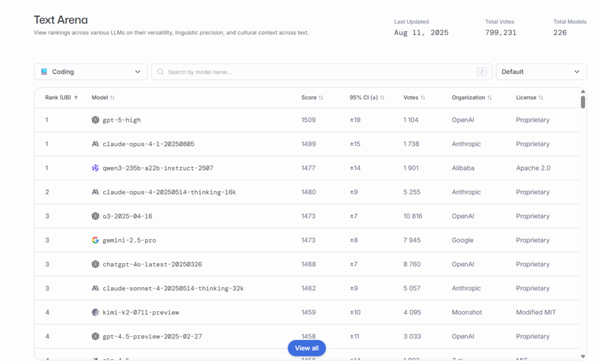Click the Moonshot logo beside kimi-k2-0711-preview

pos(96,312)
